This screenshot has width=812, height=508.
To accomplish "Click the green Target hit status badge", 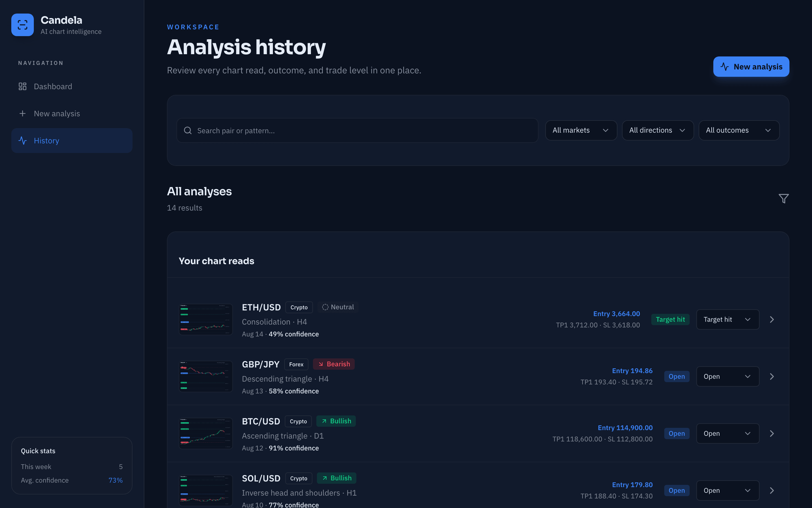I will point(670,319).
